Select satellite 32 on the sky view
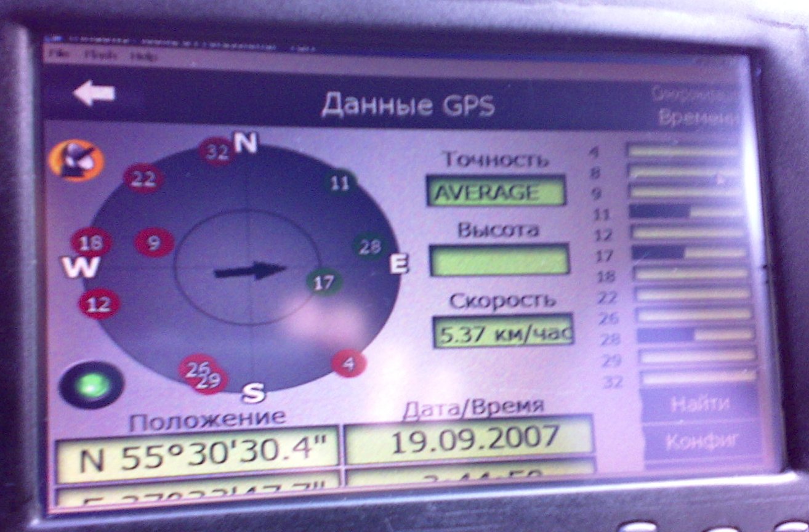Screen dimensions: 809x532 point(217,151)
